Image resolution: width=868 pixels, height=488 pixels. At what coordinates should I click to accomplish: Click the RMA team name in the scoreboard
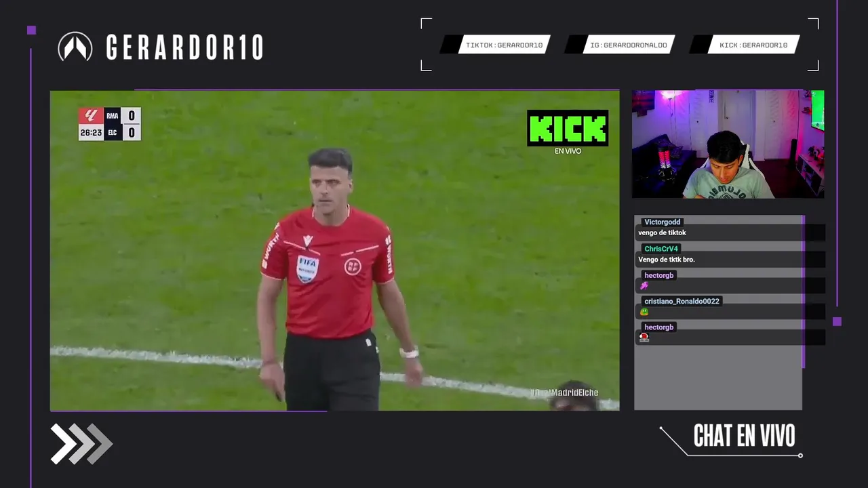point(113,116)
